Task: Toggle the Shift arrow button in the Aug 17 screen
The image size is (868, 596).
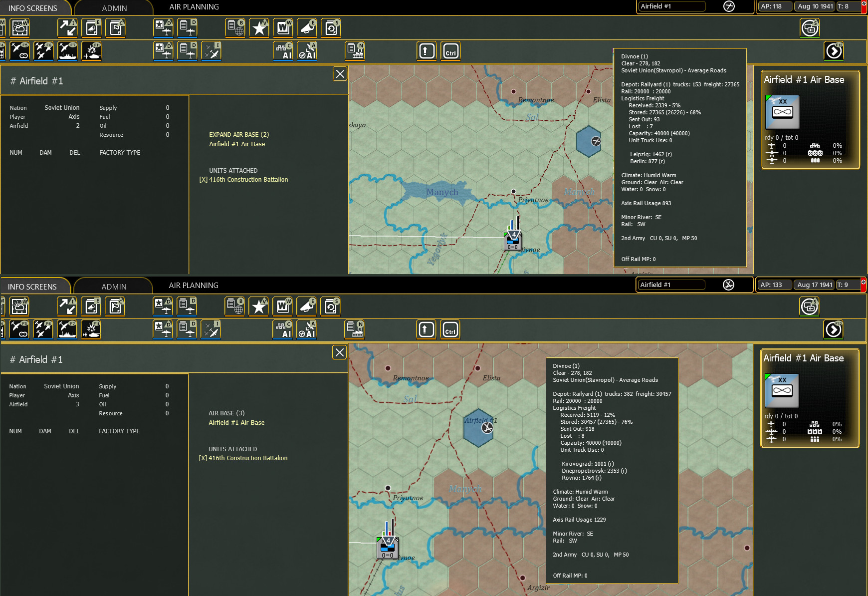Action: [x=427, y=329]
